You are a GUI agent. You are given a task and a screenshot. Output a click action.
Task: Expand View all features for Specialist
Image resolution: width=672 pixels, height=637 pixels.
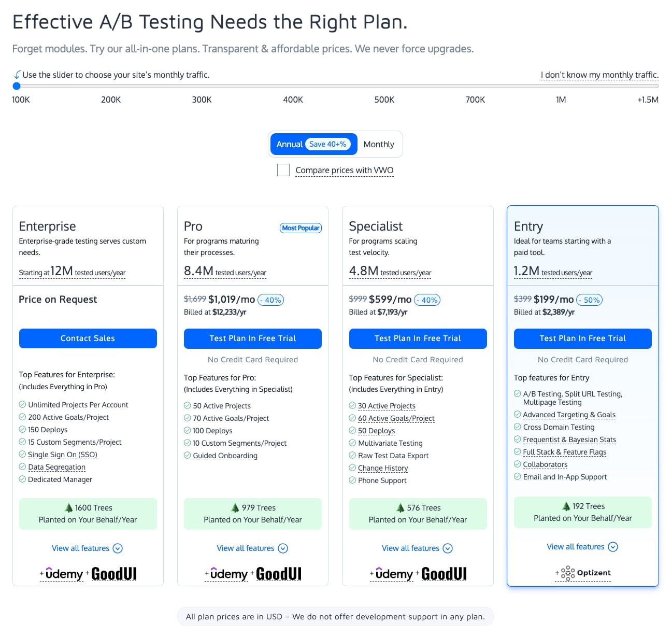[x=417, y=548]
